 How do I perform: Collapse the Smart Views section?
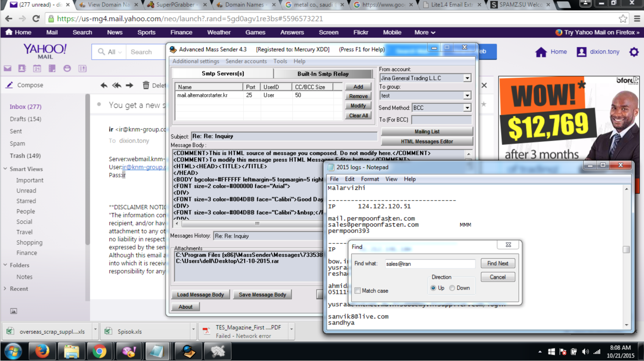(x=5, y=169)
